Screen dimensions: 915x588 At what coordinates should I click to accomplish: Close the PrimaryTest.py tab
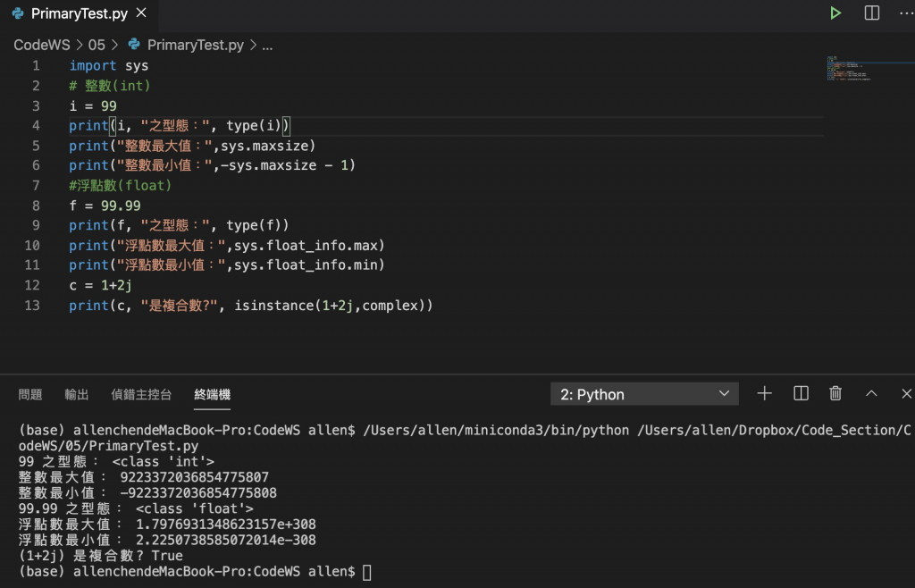141,13
